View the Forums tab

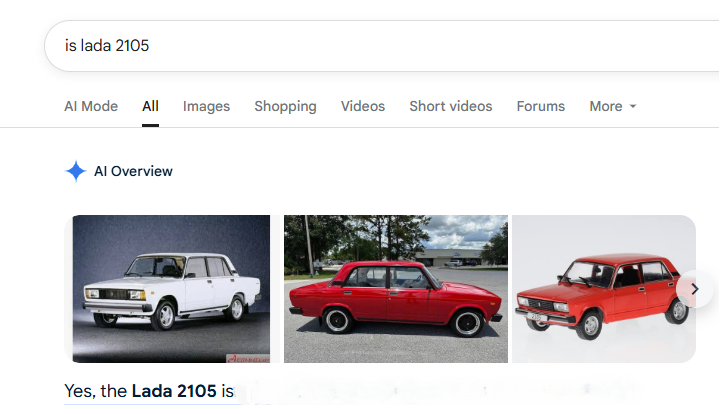coord(540,106)
